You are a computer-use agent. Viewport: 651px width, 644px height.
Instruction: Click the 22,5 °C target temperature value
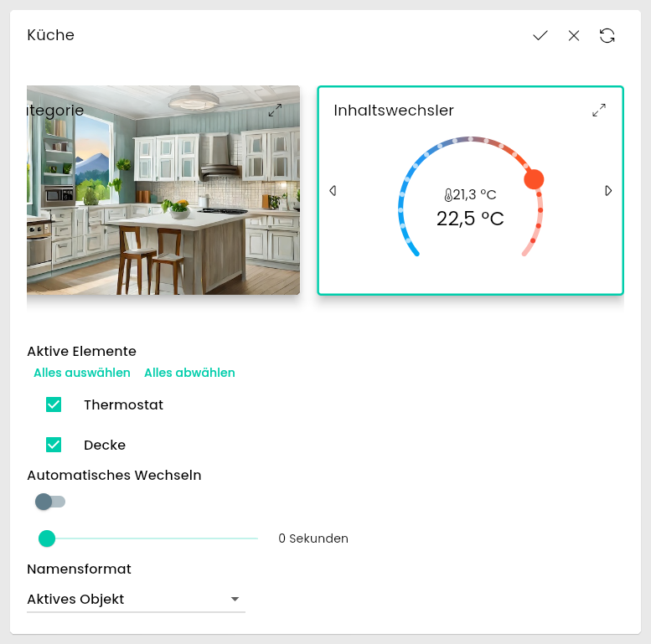pos(470,219)
